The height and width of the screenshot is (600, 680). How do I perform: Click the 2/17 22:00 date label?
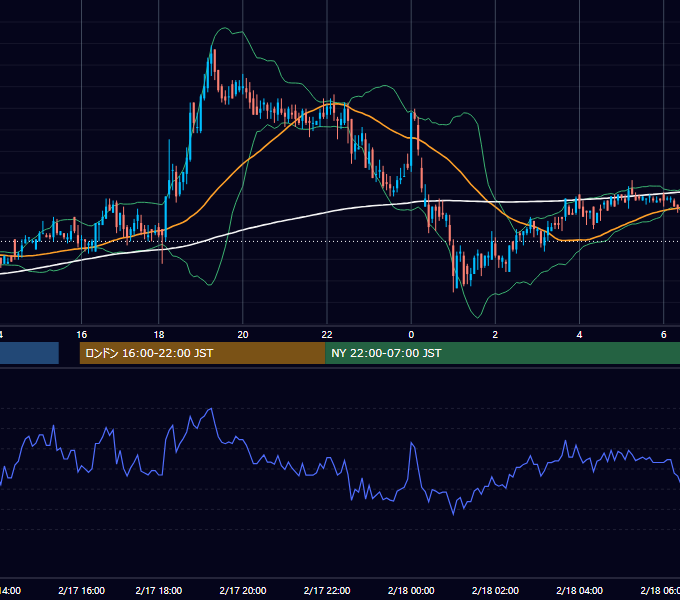click(327, 590)
